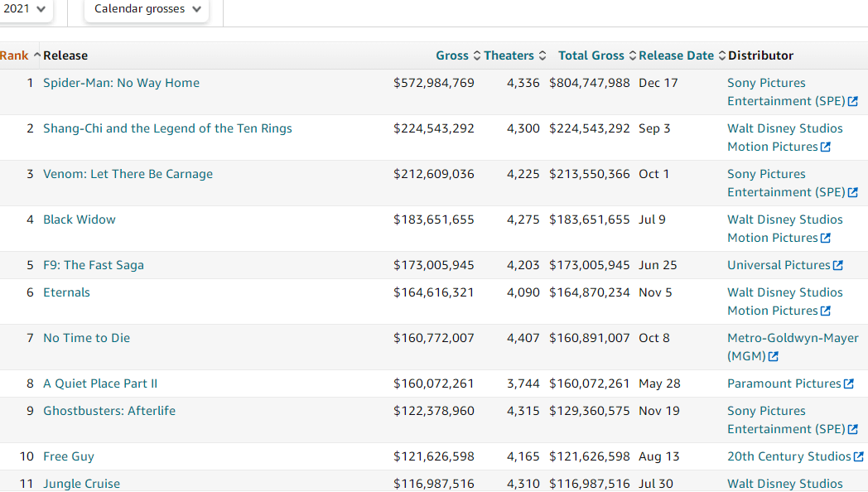Open the 2021 year dropdown

point(23,9)
